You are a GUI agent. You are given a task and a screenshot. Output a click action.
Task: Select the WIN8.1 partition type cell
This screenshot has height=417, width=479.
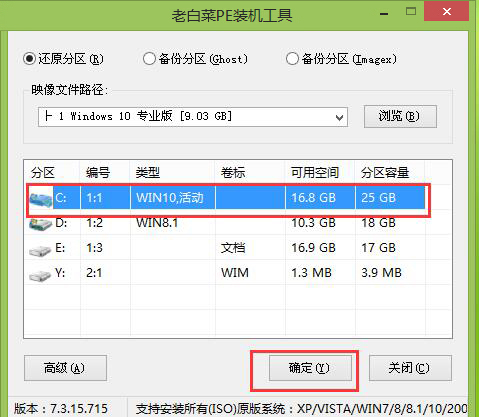point(157,223)
